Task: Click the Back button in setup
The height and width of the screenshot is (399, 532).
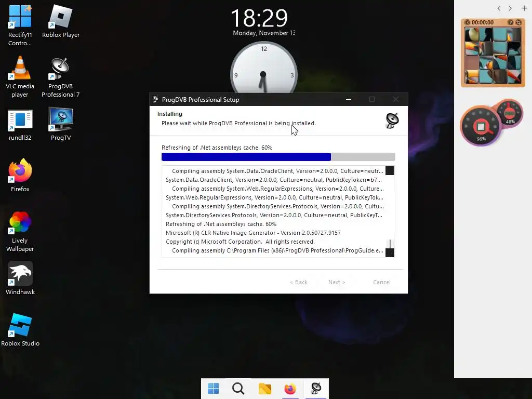Action: [x=299, y=282]
